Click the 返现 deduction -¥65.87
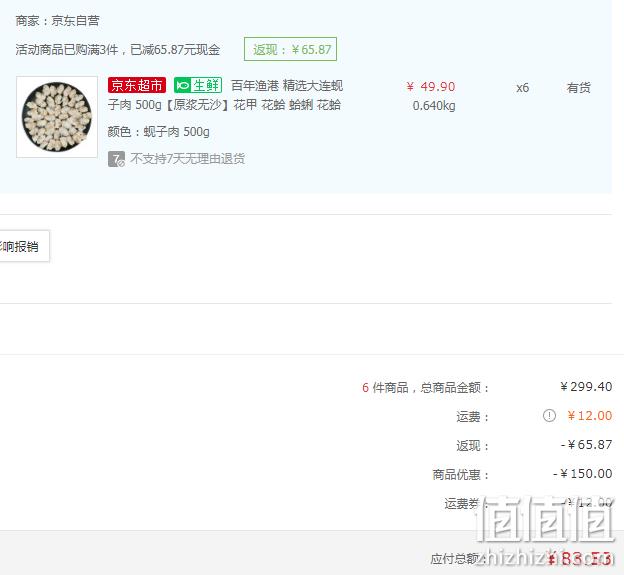 587,444
